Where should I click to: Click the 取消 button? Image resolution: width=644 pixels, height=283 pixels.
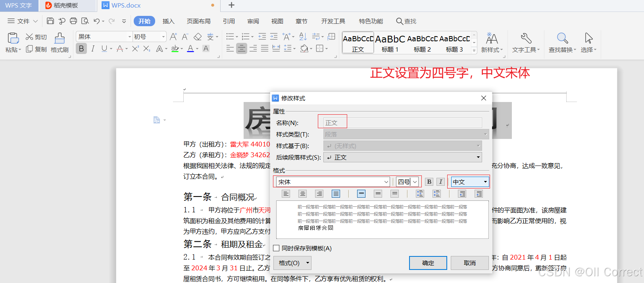pyautogui.click(x=470, y=263)
